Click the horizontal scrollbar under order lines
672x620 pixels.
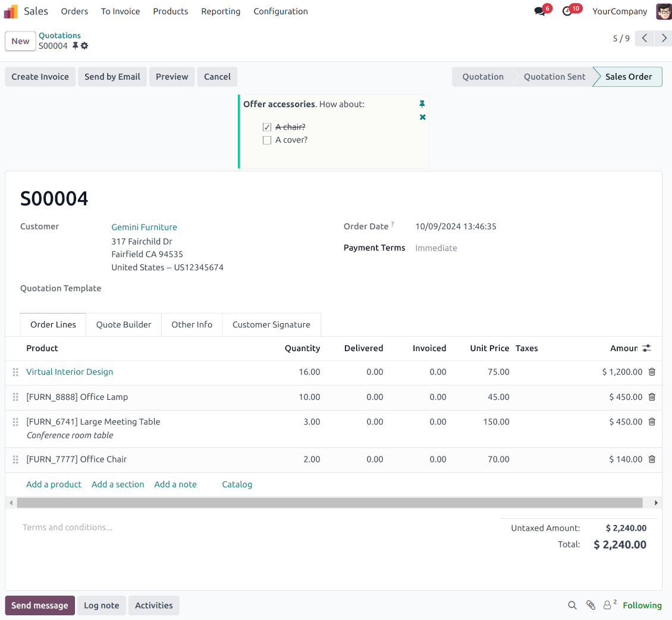[330, 503]
